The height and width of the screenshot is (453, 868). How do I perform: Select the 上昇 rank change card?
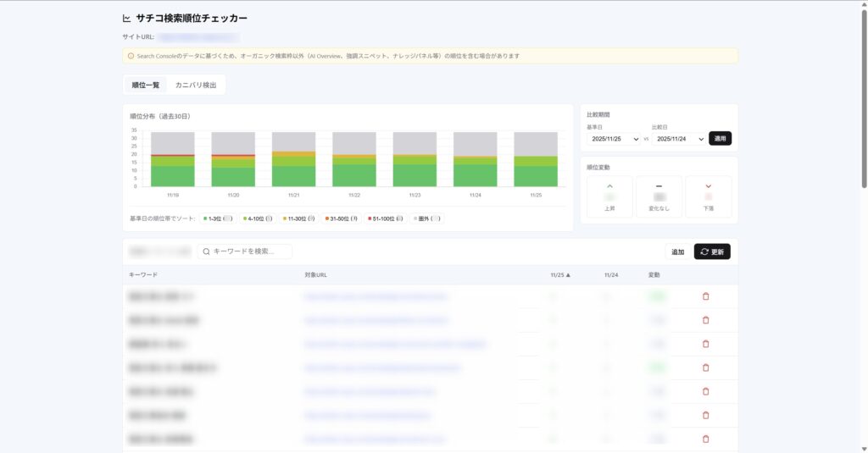click(x=609, y=197)
